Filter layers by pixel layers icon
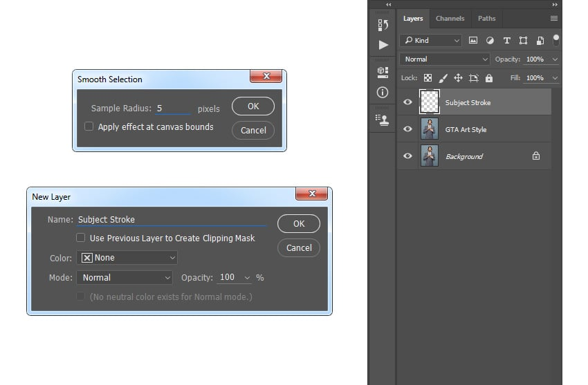The width and height of the screenshot is (588, 385). click(x=473, y=41)
